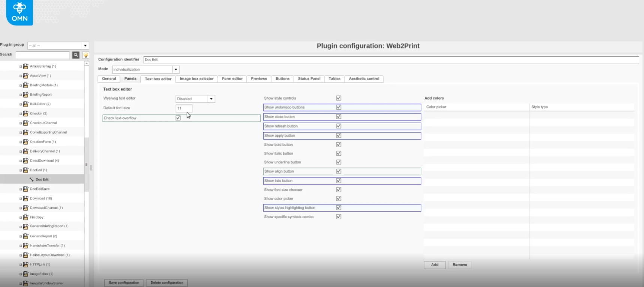Uncheck the Check text-overflow checkbox
The height and width of the screenshot is (287, 644).
(178, 118)
